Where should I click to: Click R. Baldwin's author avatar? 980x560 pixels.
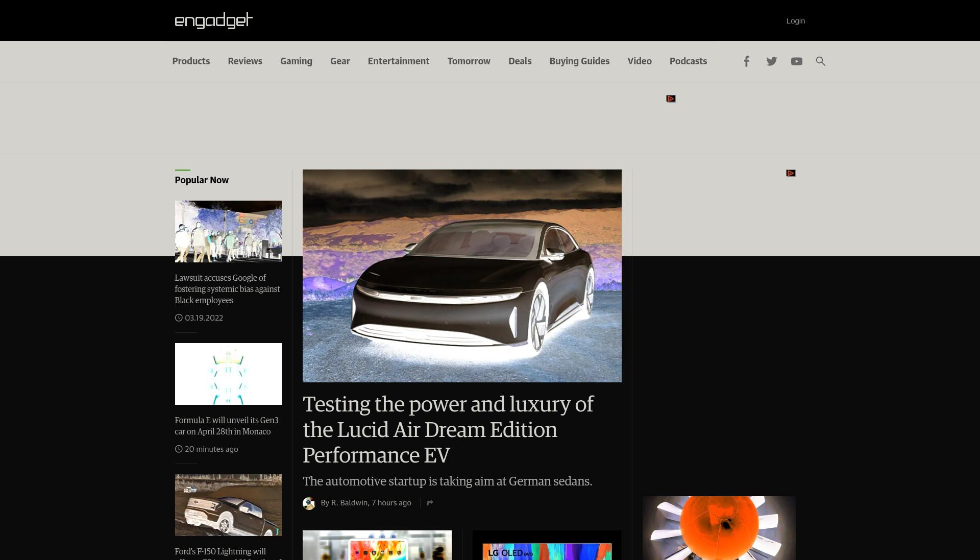tap(309, 503)
